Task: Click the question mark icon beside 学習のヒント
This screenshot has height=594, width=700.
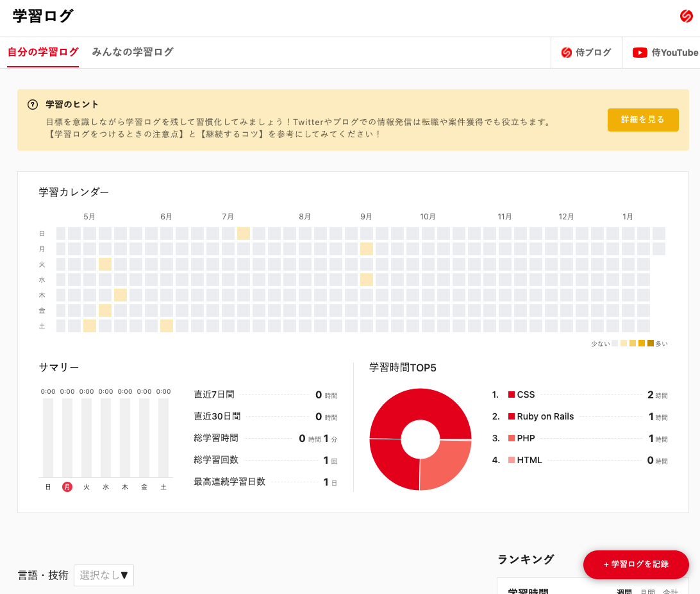Action: [31, 104]
